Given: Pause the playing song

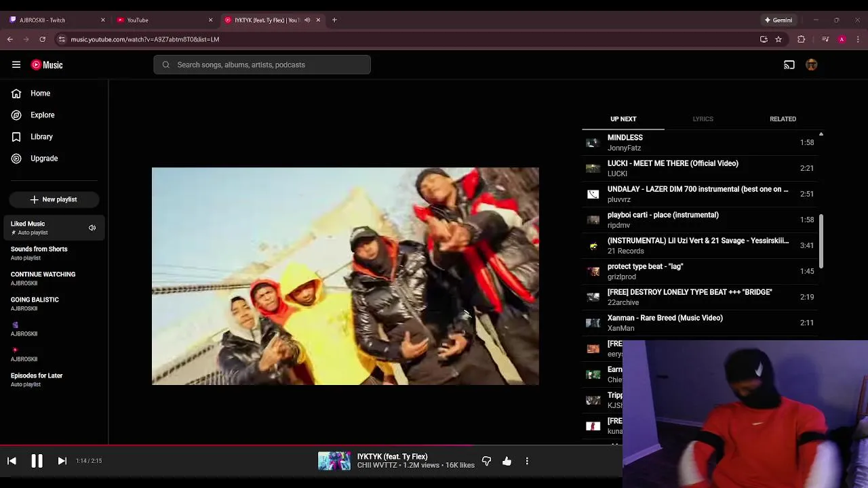Looking at the screenshot, I should 37,461.
